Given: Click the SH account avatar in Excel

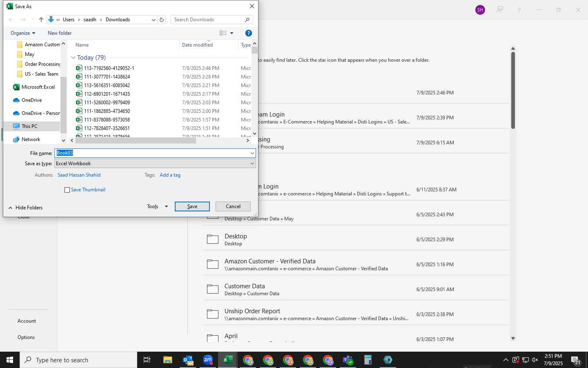Looking at the screenshot, I should coord(480,10).
